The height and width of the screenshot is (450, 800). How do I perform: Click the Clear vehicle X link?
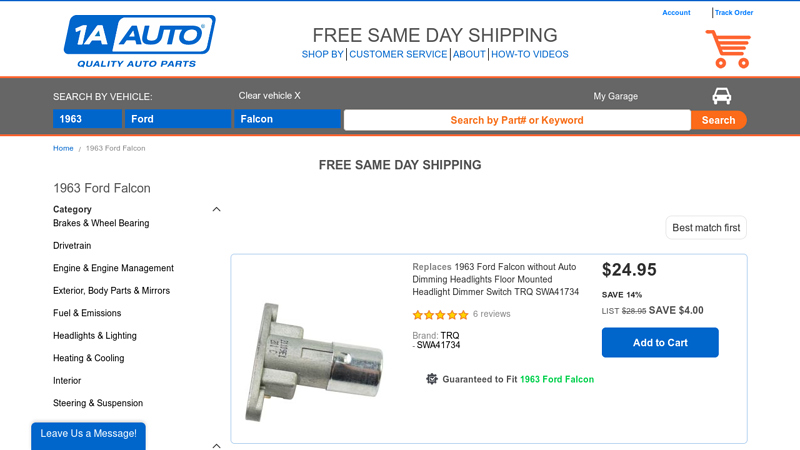pyautogui.click(x=269, y=96)
